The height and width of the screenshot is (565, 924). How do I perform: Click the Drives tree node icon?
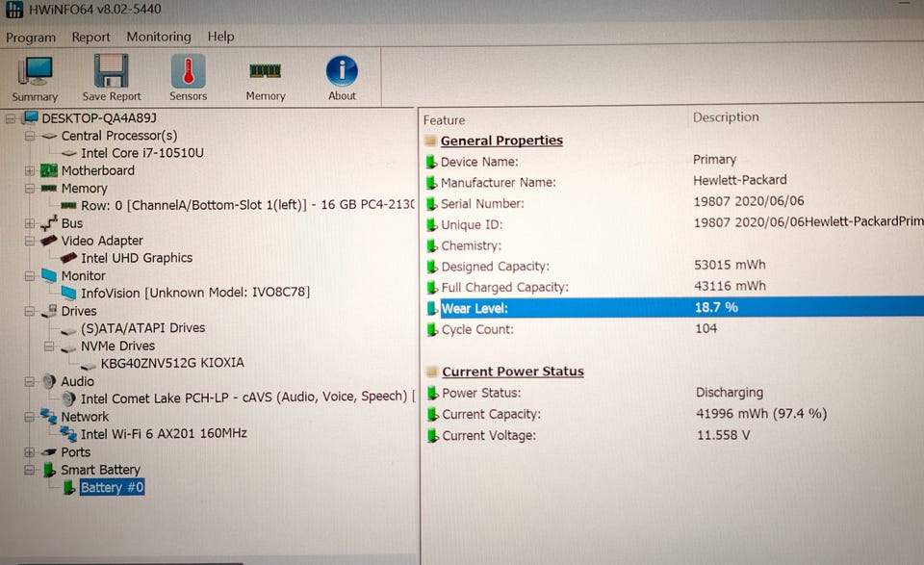48,311
